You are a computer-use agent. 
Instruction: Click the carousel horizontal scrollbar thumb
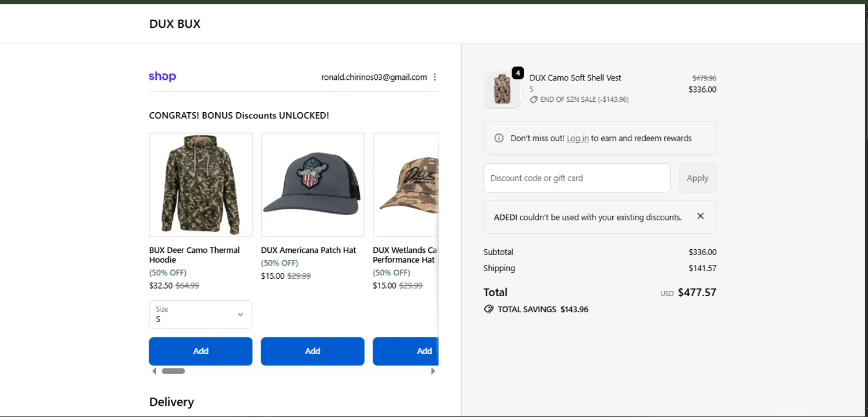(173, 371)
